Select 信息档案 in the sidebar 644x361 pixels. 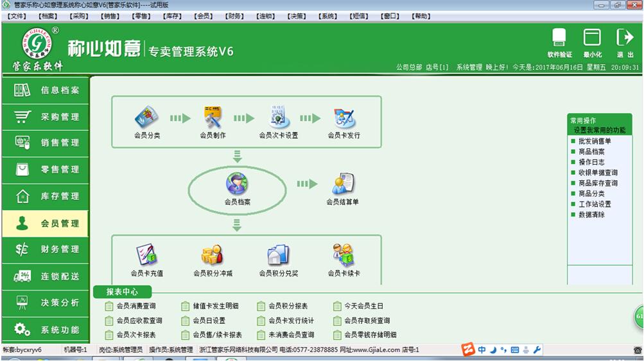(x=46, y=90)
